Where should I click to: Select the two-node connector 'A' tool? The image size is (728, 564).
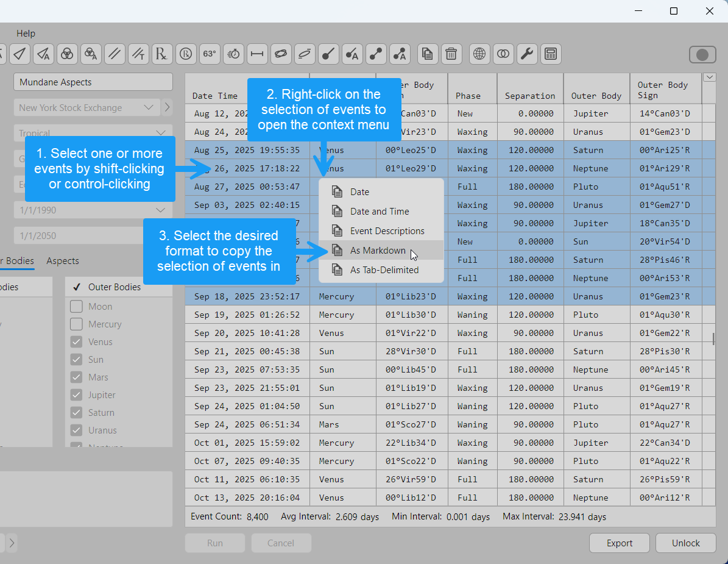tap(400, 54)
